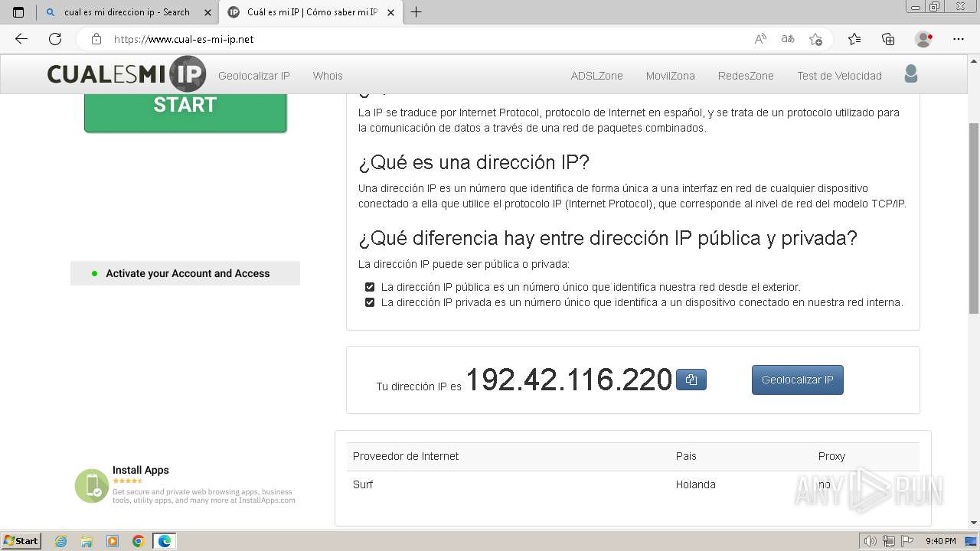This screenshot has width=980, height=551.
Task: Open the browser profile avatar
Action: [x=924, y=39]
